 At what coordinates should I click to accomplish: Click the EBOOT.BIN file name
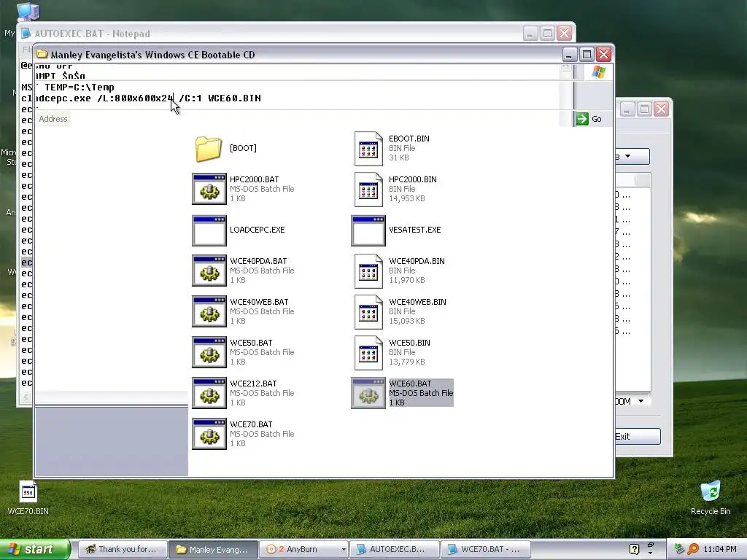point(409,139)
